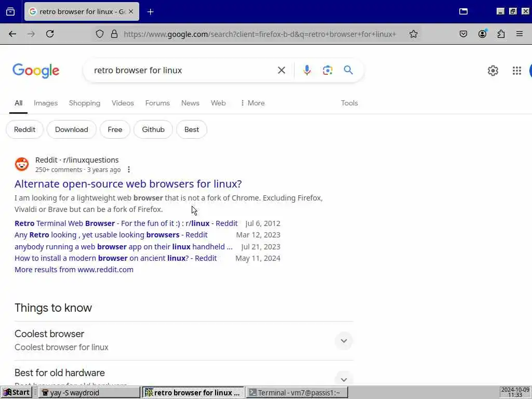Open Firefox View from the tab bar

10,12
